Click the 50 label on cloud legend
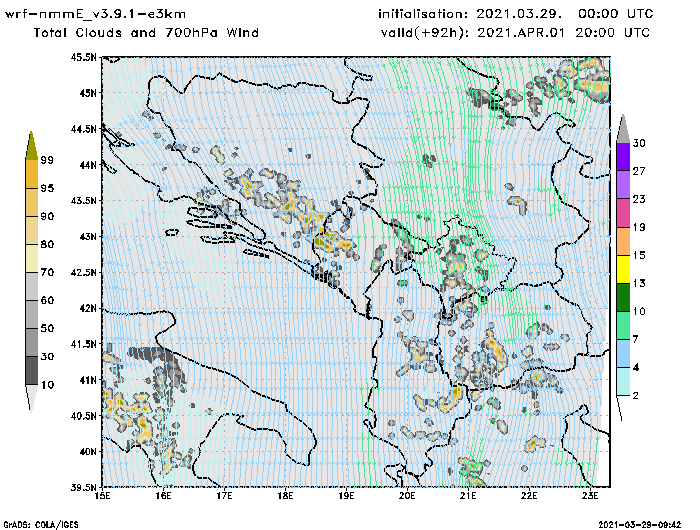The width and height of the screenshot is (700, 530). pyautogui.click(x=47, y=329)
